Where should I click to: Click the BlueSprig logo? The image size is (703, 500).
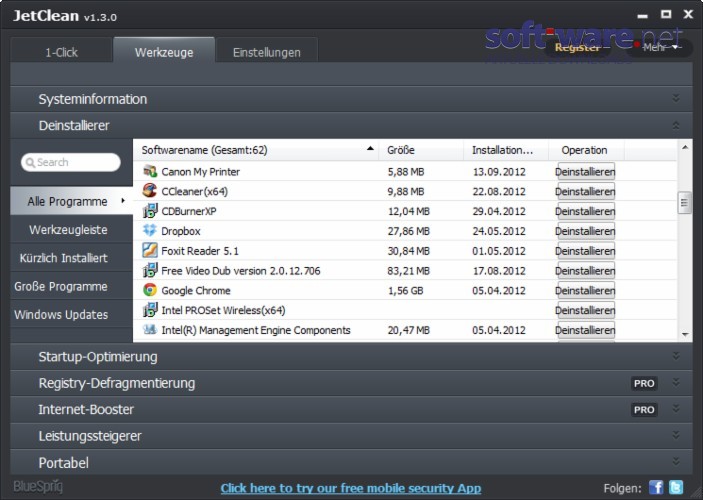[x=38, y=487]
